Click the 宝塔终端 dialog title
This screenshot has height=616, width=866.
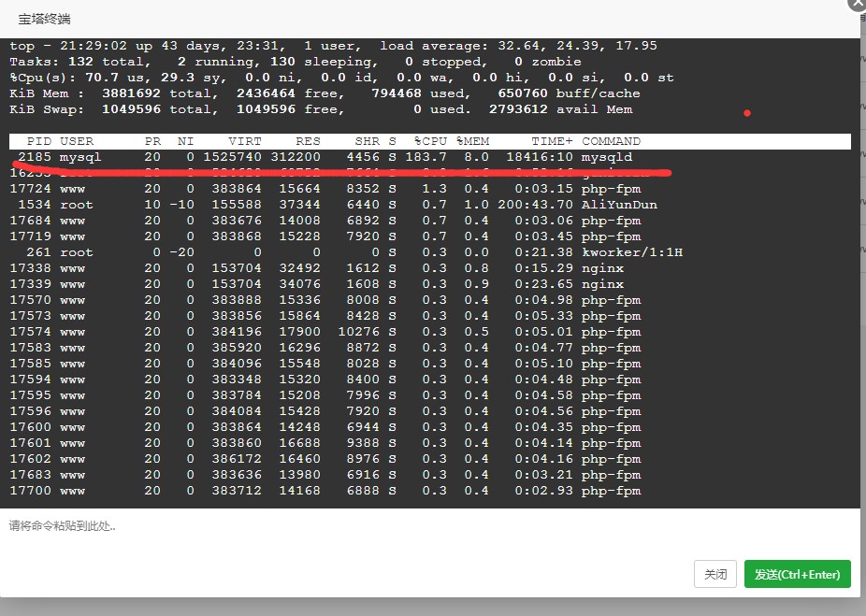[45, 19]
